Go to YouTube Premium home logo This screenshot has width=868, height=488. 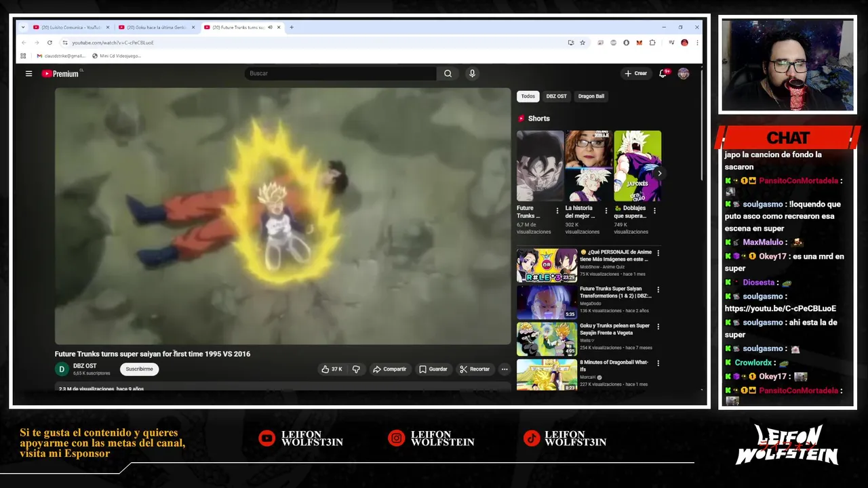[x=60, y=73]
